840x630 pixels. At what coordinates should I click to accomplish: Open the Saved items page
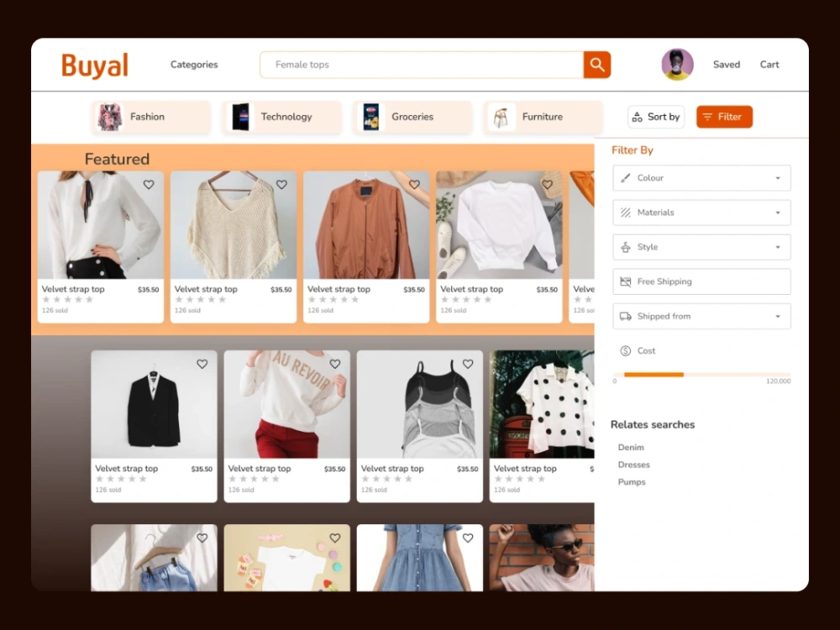(727, 65)
